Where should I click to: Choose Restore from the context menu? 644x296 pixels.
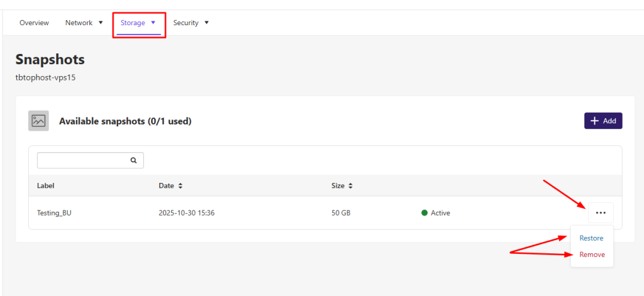coord(591,238)
